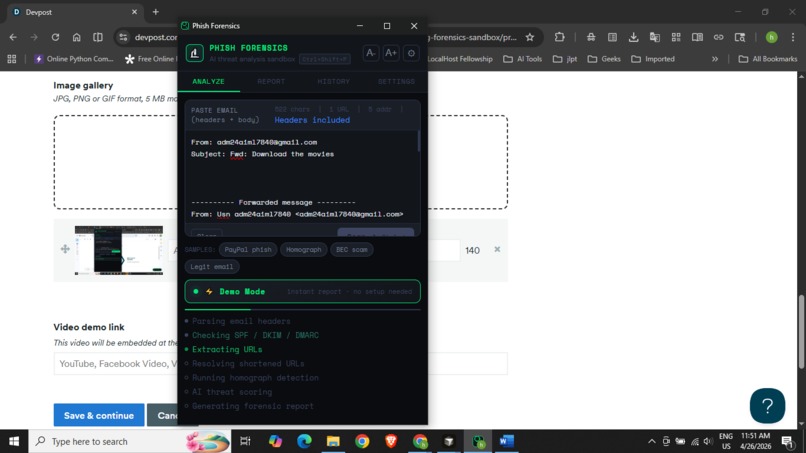Open All Bookmarks folder
This screenshot has height=453, width=806.
[x=768, y=59]
